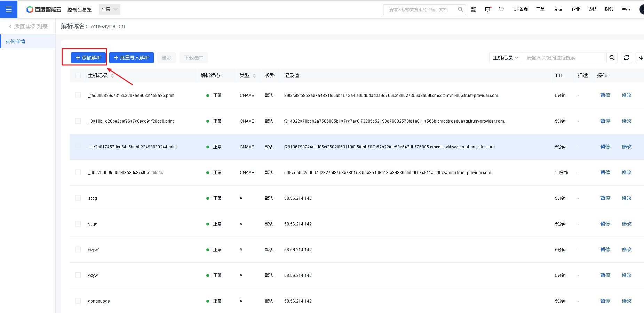644x313 pixels.
Task: Click 修改 for the scgc record
Action: [627, 224]
